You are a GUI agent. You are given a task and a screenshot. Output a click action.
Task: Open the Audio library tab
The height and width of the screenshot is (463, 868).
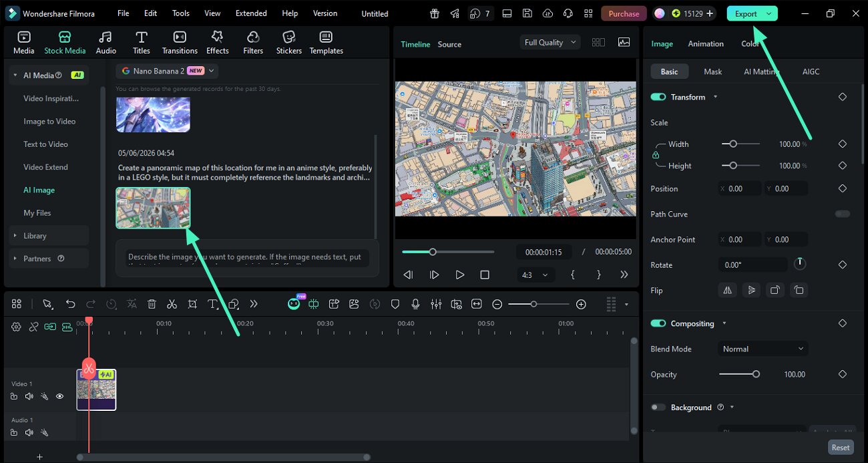click(105, 43)
